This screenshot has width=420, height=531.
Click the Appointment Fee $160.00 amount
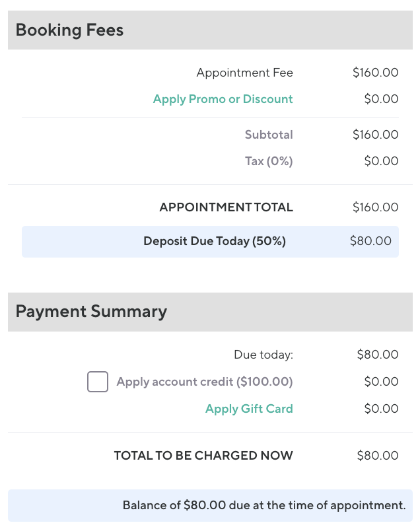375,73
